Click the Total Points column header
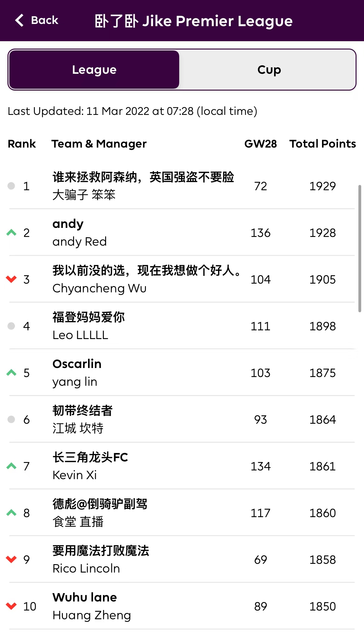364x632 pixels. tap(323, 144)
